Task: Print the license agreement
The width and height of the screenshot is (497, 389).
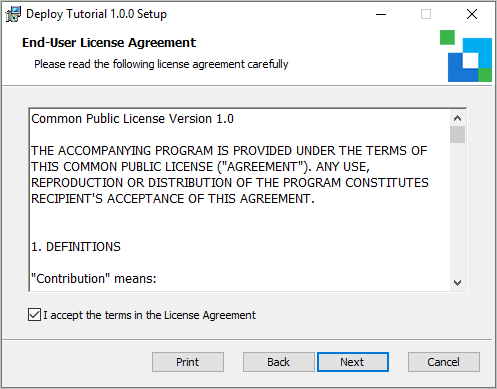Action: coord(188,362)
